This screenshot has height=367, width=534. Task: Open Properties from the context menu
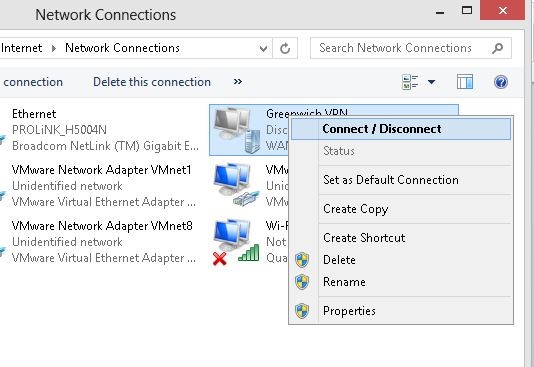pos(401,311)
